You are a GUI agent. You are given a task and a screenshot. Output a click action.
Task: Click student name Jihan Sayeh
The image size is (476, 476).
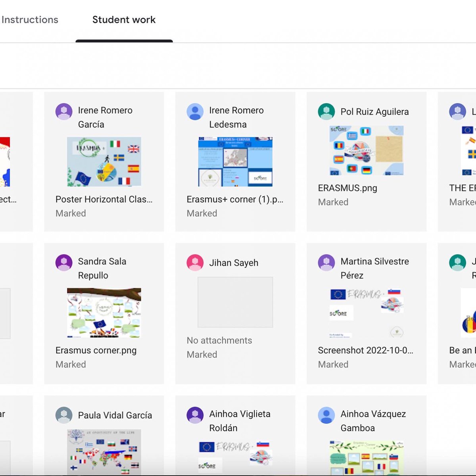tap(234, 263)
